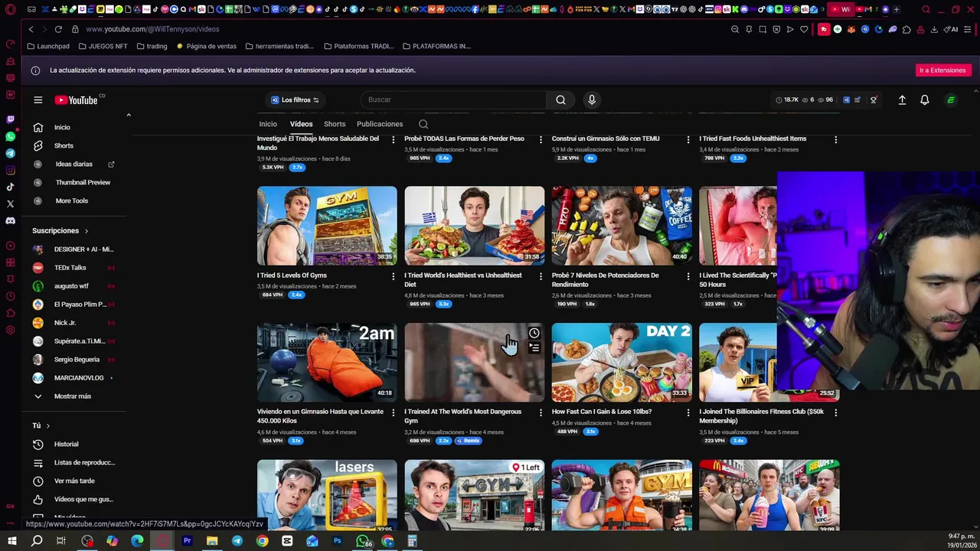
Task: Open video title I Tried 5 Levels Of Gyms
Action: click(x=292, y=275)
